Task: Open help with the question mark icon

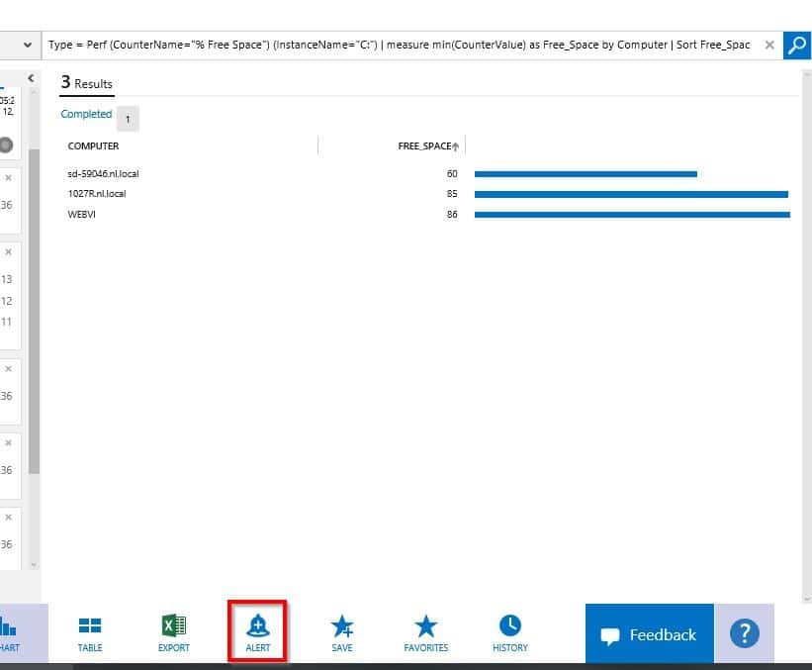Action: pyautogui.click(x=744, y=634)
